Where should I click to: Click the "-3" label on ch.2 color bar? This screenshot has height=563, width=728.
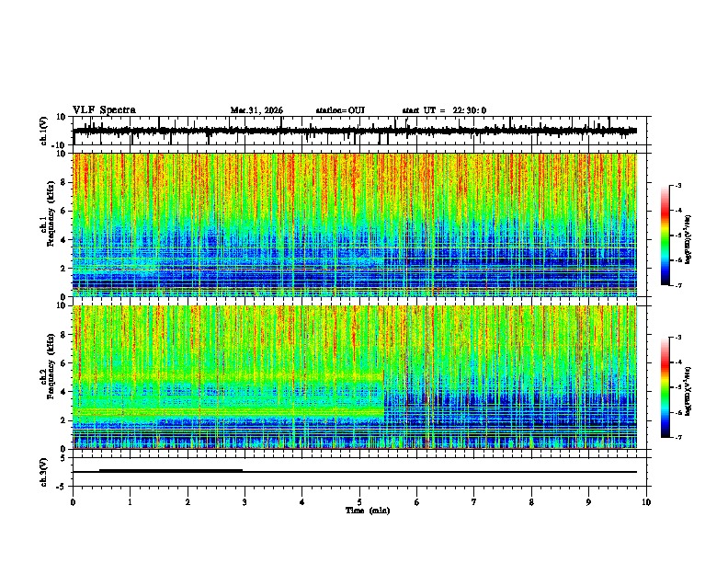pyautogui.click(x=678, y=338)
